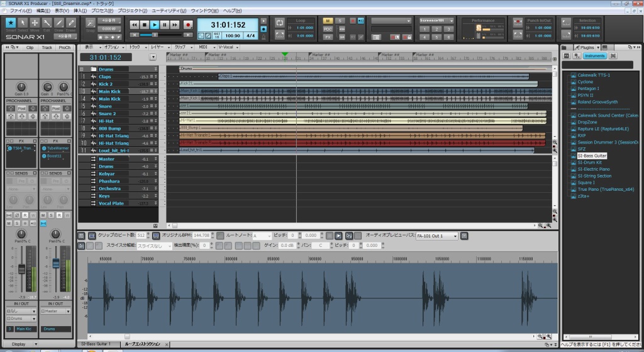The height and width of the screenshot is (352, 644).
Task: Jump to project end button
Action: pos(188,35)
